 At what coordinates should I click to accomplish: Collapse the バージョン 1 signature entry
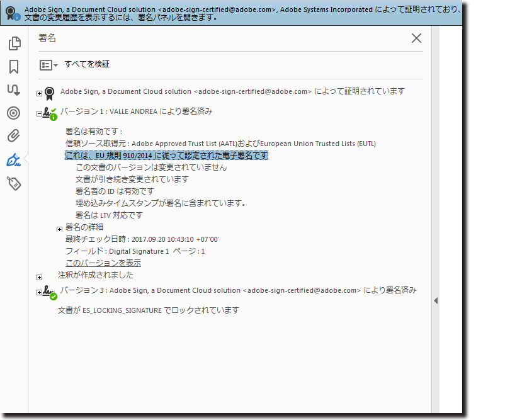(x=39, y=113)
